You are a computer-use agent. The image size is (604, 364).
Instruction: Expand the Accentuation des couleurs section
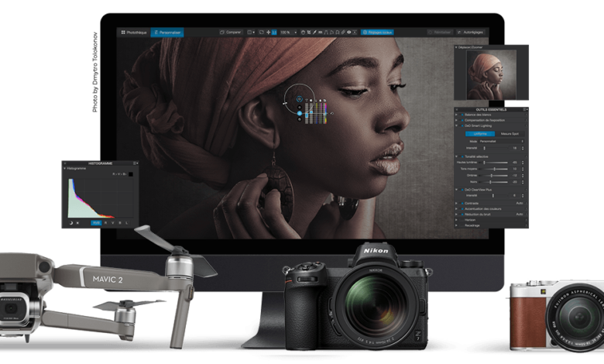pos(456,209)
